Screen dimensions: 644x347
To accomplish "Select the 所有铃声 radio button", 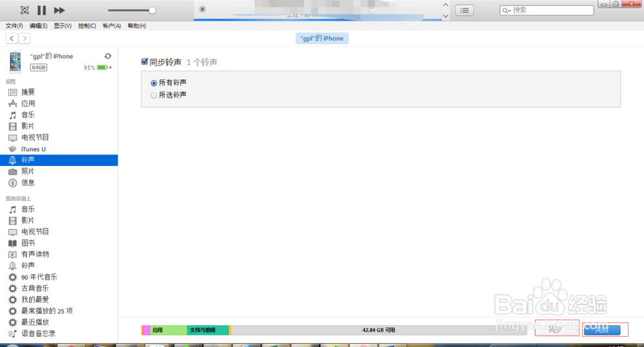I will tap(154, 83).
